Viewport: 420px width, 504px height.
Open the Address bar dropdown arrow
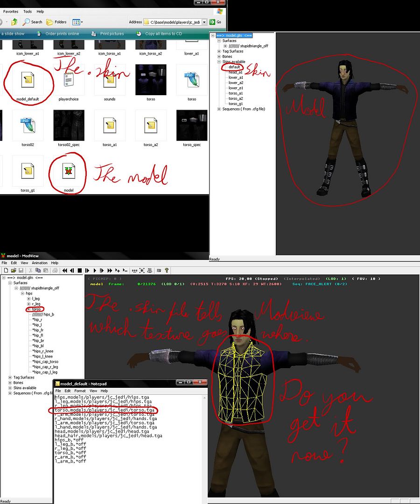click(x=204, y=22)
